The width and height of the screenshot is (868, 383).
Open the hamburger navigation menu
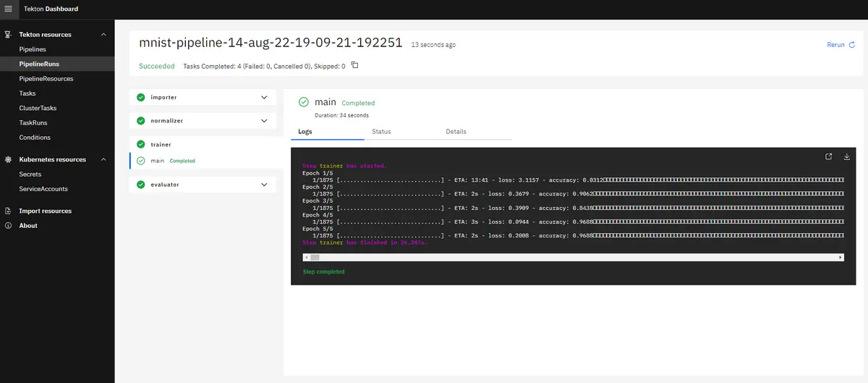[9, 9]
